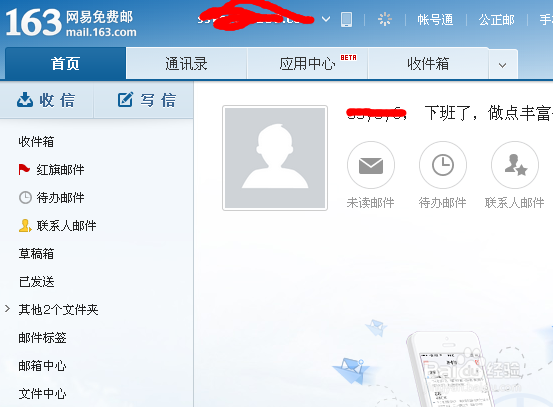Expand the account dropdown arrow in header
Image resolution: width=553 pixels, height=407 pixels.
click(326, 19)
